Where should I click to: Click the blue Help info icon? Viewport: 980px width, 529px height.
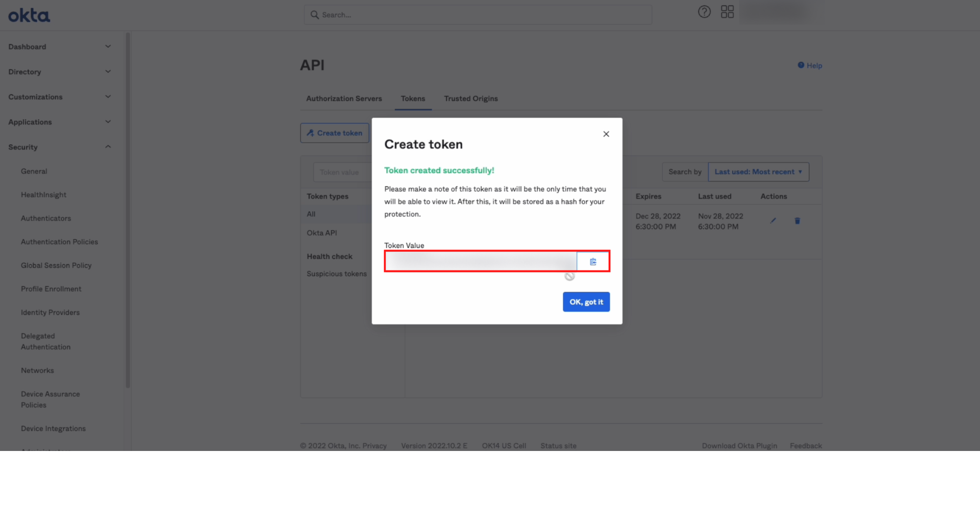click(x=801, y=65)
